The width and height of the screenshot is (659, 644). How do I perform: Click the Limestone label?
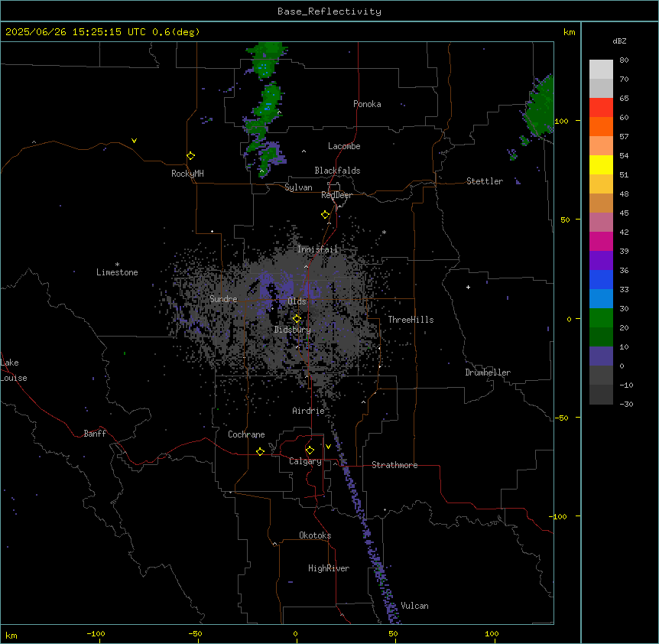(x=117, y=272)
